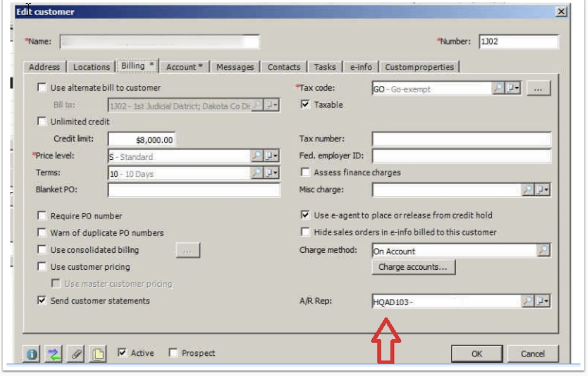Click the Charge method On Account field
Screen dimensions: 588x376
tap(454, 251)
